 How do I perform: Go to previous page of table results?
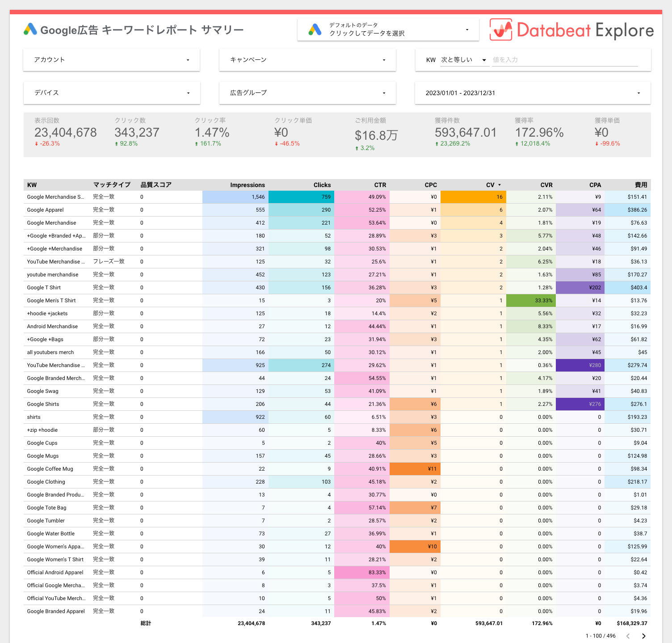pos(628,636)
